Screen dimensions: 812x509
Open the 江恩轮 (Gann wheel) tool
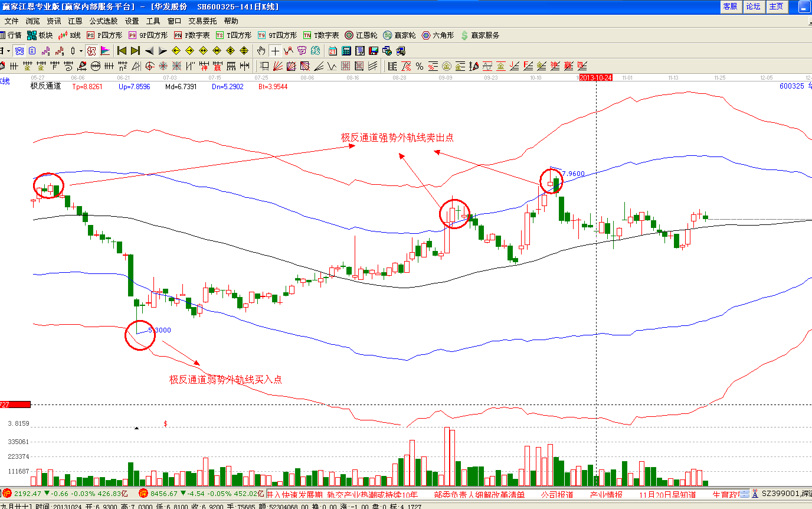(x=361, y=35)
